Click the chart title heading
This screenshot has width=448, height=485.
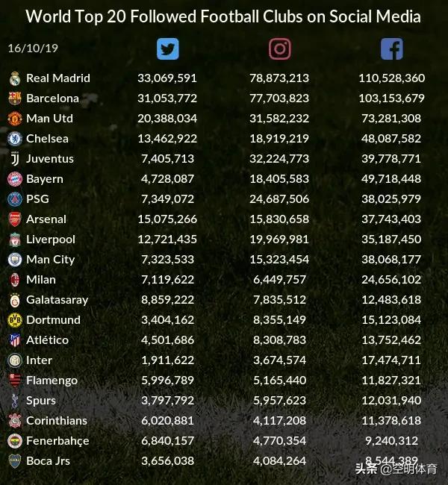pyautogui.click(x=223, y=16)
